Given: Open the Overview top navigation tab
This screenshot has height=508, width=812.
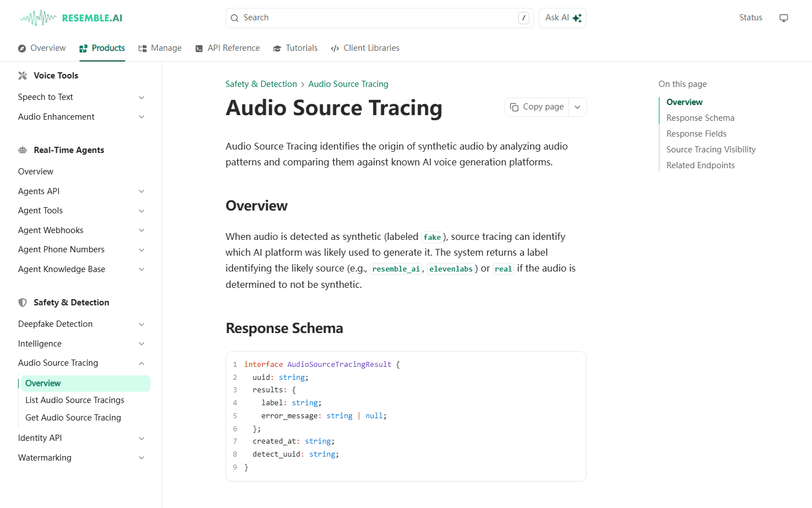Looking at the screenshot, I should pyautogui.click(x=42, y=48).
